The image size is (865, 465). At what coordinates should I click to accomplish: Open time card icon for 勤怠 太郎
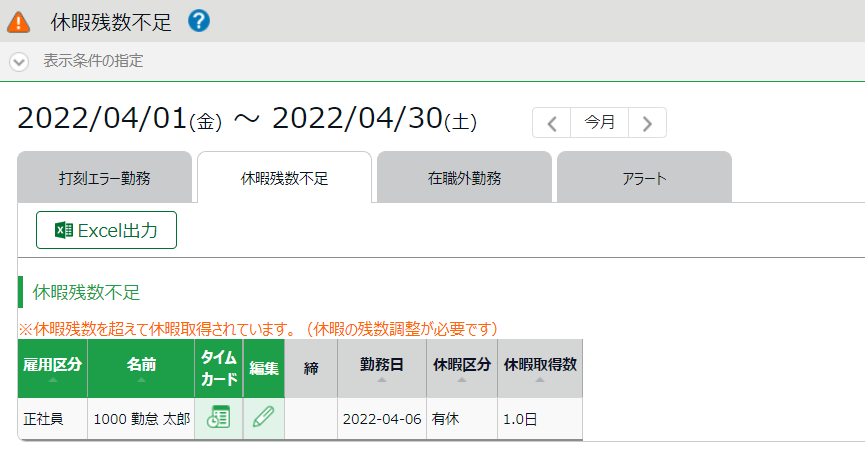[218, 418]
